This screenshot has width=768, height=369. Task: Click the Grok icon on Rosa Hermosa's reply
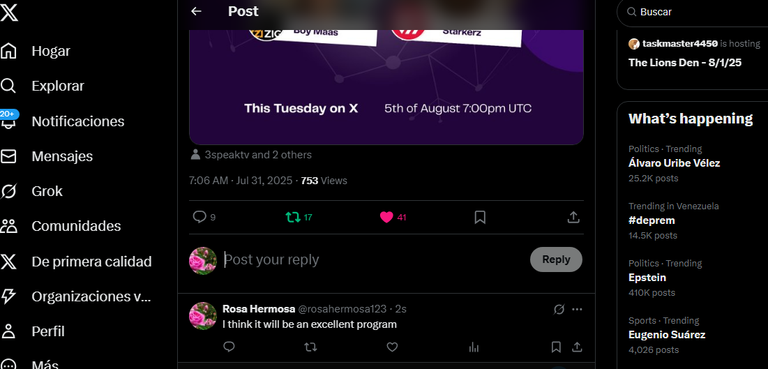coord(559,309)
